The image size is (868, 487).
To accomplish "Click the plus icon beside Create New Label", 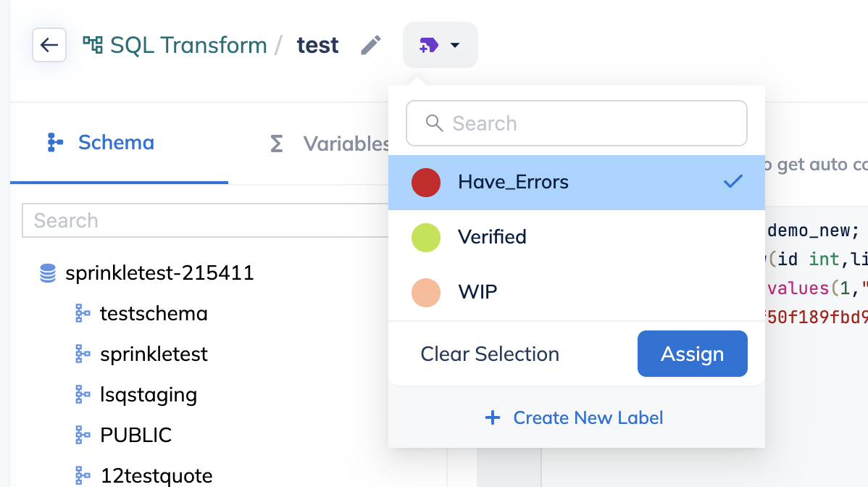I will (493, 418).
